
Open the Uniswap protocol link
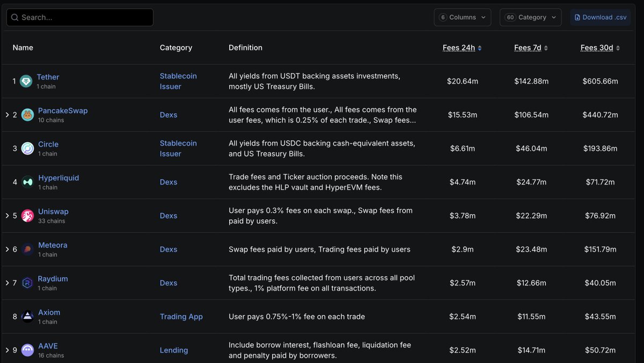[53, 211]
